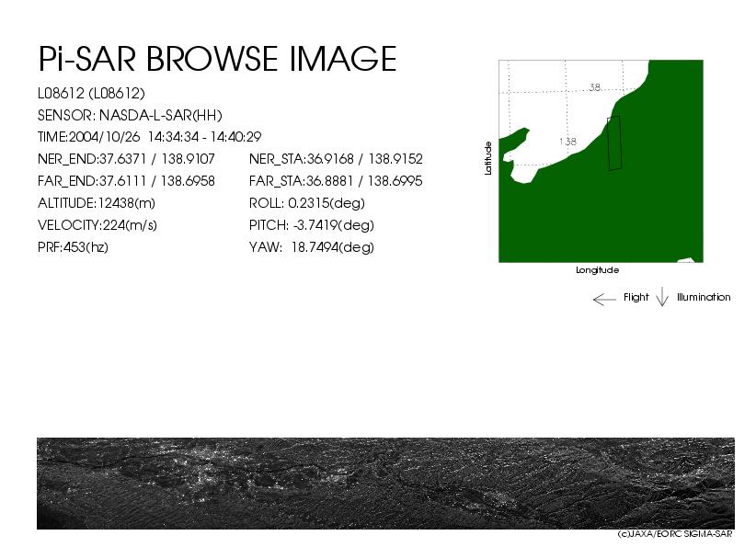Click the ROLL: 0.2315(deg) value
The width and height of the screenshot is (756, 547).
coord(307,203)
